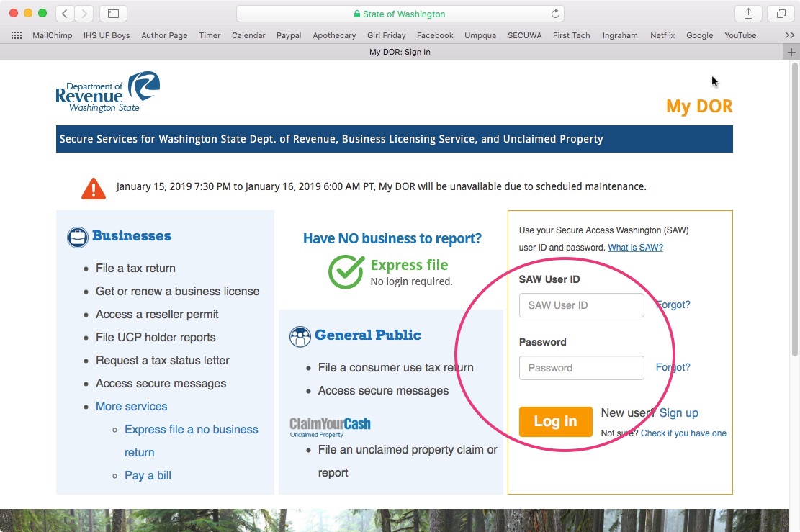Open the Netflix bookmark
This screenshot has width=800, height=532.
pyautogui.click(x=662, y=35)
